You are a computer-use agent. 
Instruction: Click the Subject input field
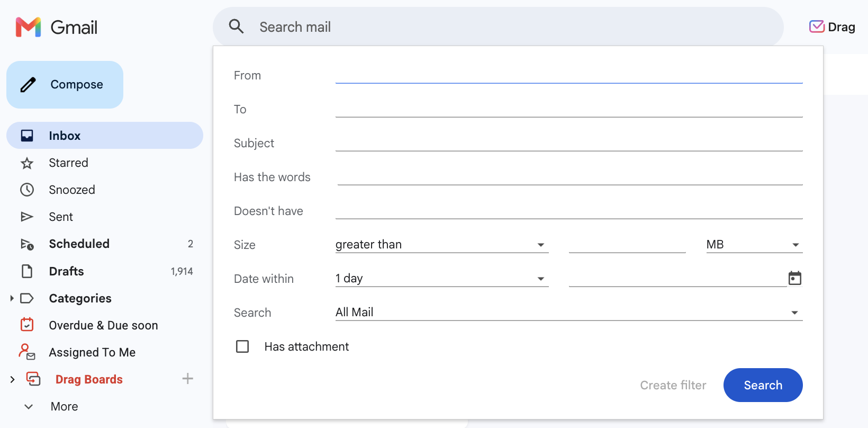tap(569, 143)
